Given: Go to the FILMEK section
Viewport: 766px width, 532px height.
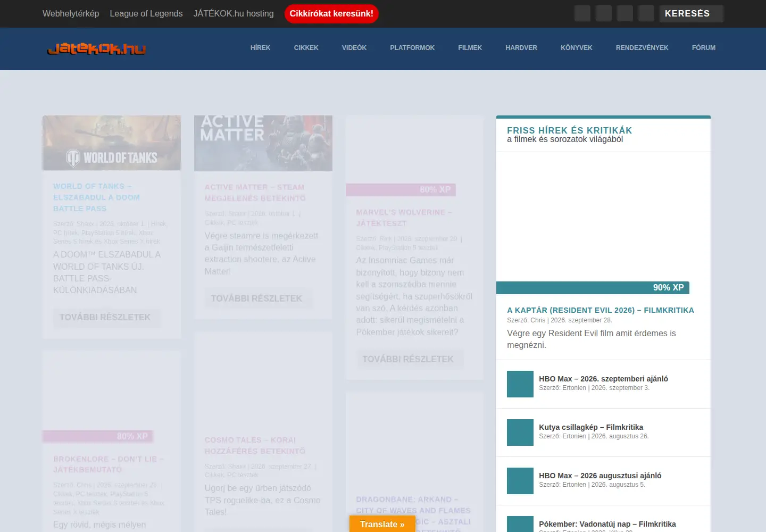Looking at the screenshot, I should click(470, 48).
